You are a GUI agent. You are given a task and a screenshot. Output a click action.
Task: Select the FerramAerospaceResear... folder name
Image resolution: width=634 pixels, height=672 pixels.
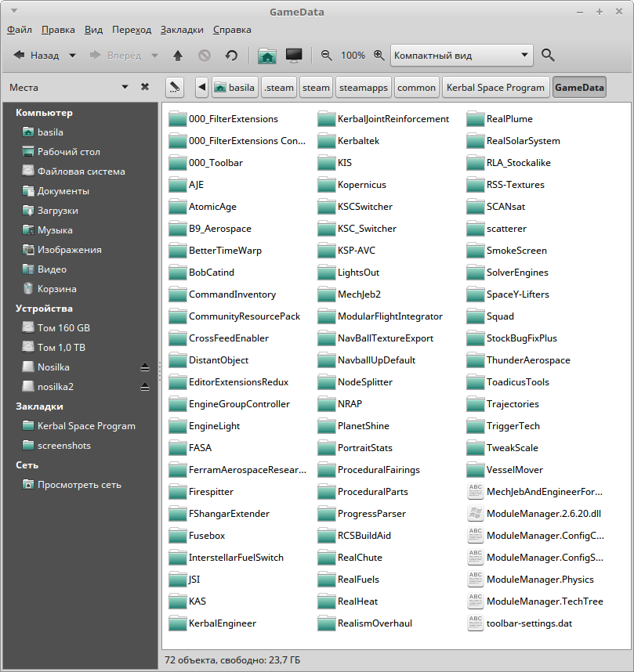point(248,470)
